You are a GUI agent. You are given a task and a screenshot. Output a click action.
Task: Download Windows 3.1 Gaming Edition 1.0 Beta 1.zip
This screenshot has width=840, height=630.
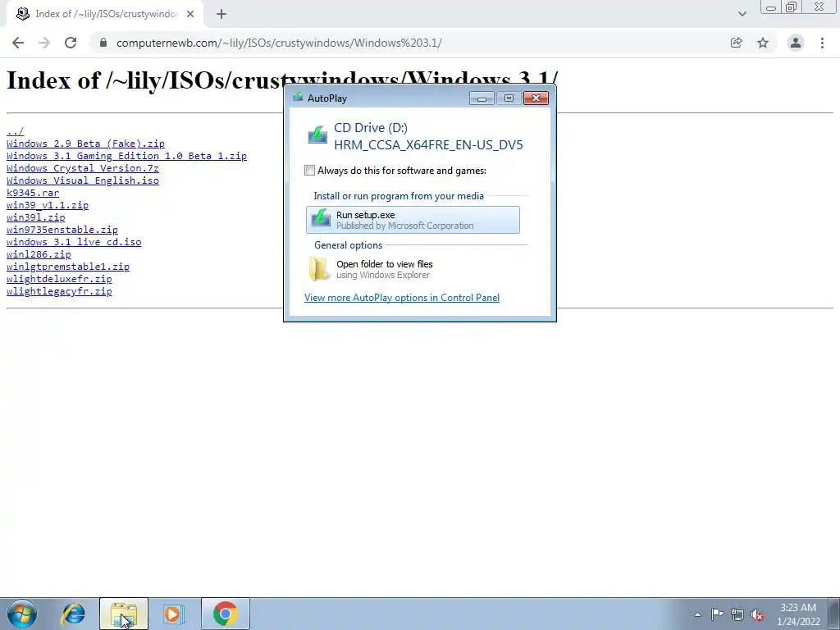(x=126, y=156)
